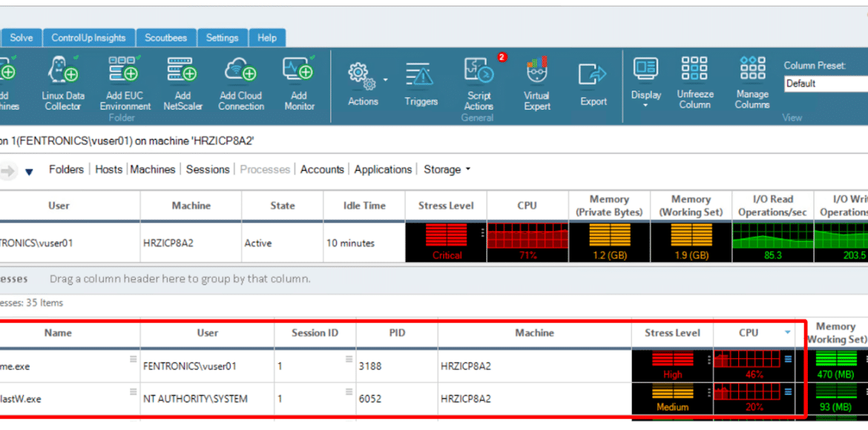Open the Scoutbees tab
The width and height of the screenshot is (868, 430).
[x=166, y=38]
